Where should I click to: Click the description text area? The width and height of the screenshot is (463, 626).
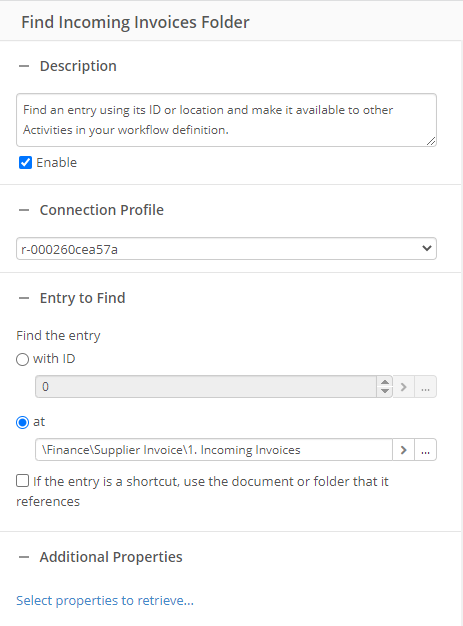point(226,120)
